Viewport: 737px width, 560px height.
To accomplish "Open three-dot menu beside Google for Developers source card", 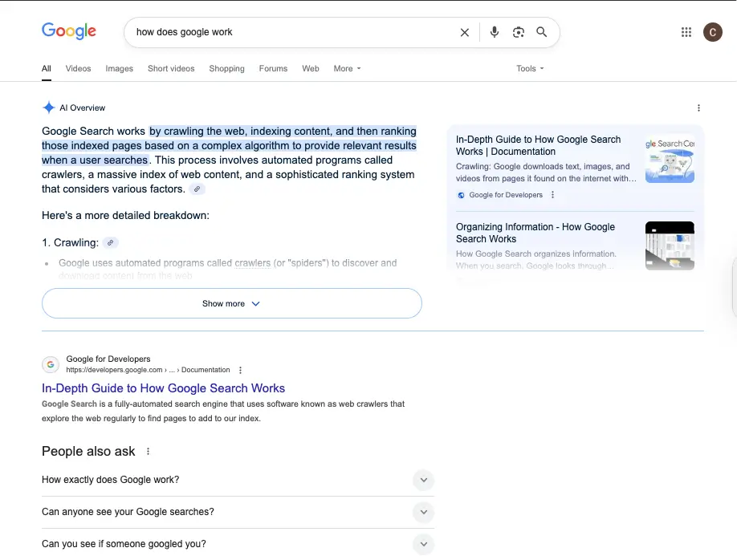I will click(552, 195).
